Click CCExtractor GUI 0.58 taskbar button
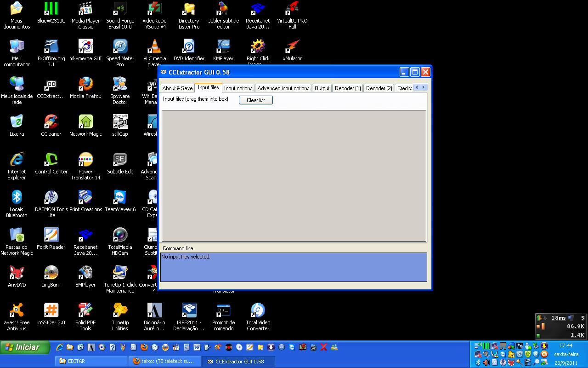The height and width of the screenshot is (368, 588). click(238, 361)
